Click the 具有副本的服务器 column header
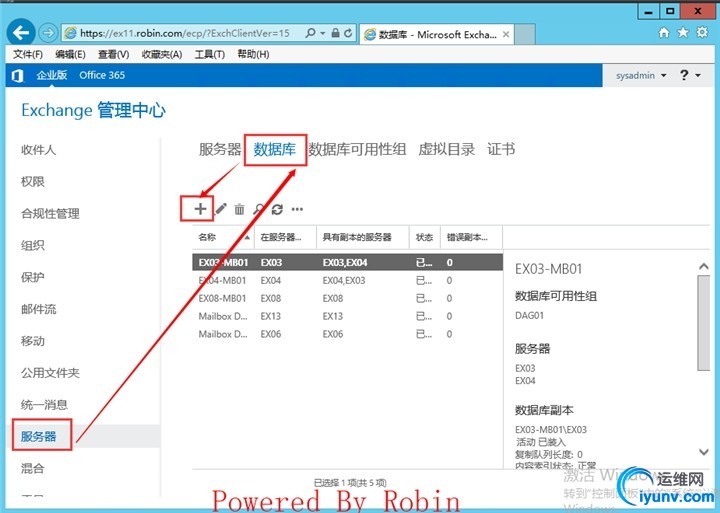The width and height of the screenshot is (720, 513). (363, 237)
